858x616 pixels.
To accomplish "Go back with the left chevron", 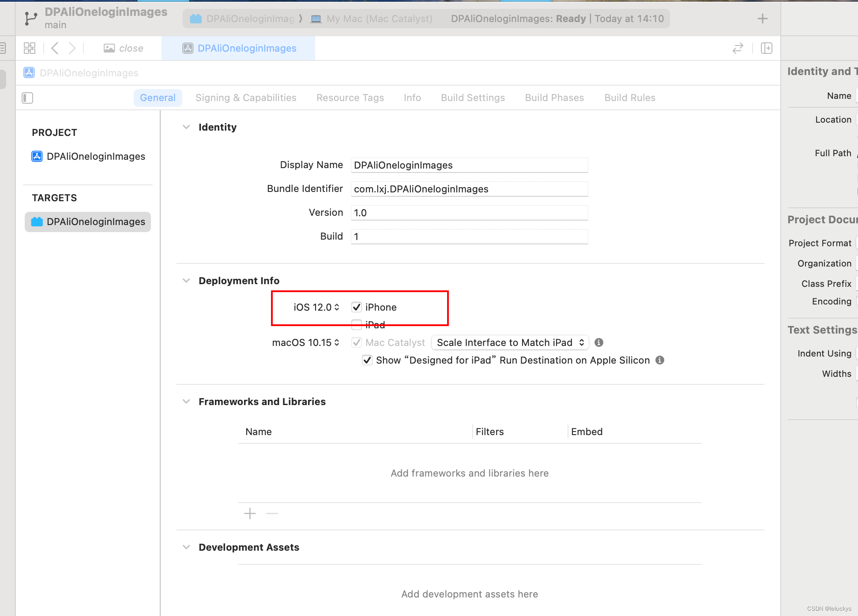I will pyautogui.click(x=55, y=48).
